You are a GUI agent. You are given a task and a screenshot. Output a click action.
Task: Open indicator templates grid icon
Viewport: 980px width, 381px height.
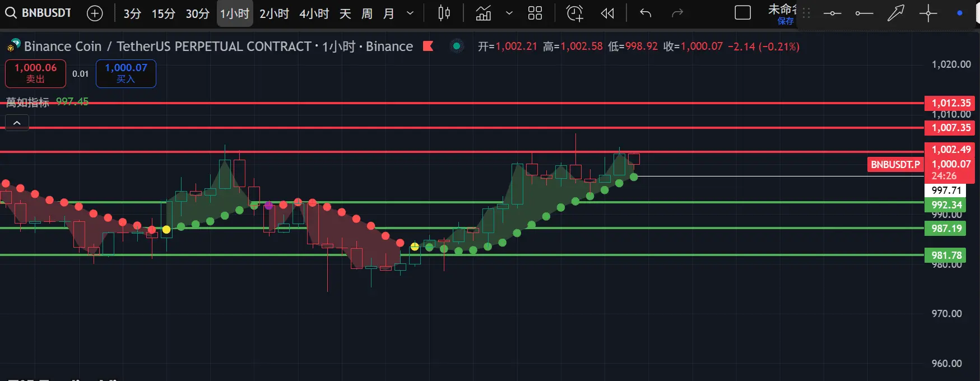coord(535,13)
